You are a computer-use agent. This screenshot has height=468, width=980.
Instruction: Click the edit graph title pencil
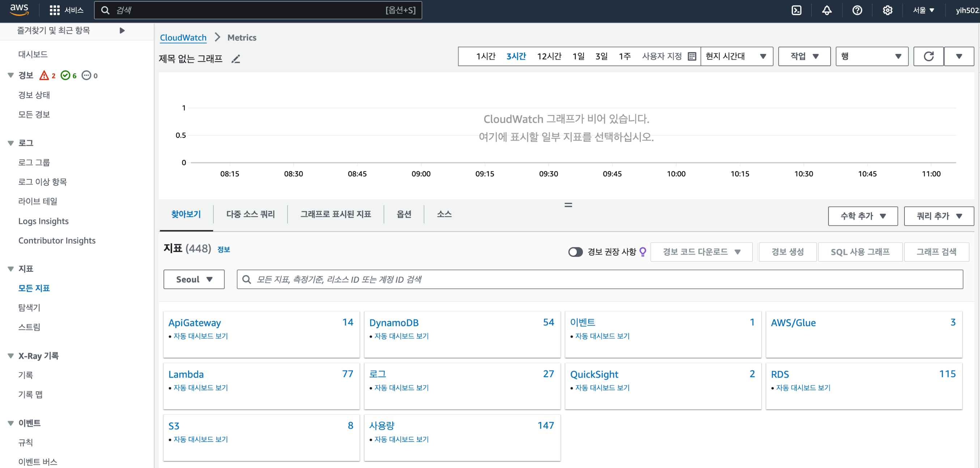[236, 59]
